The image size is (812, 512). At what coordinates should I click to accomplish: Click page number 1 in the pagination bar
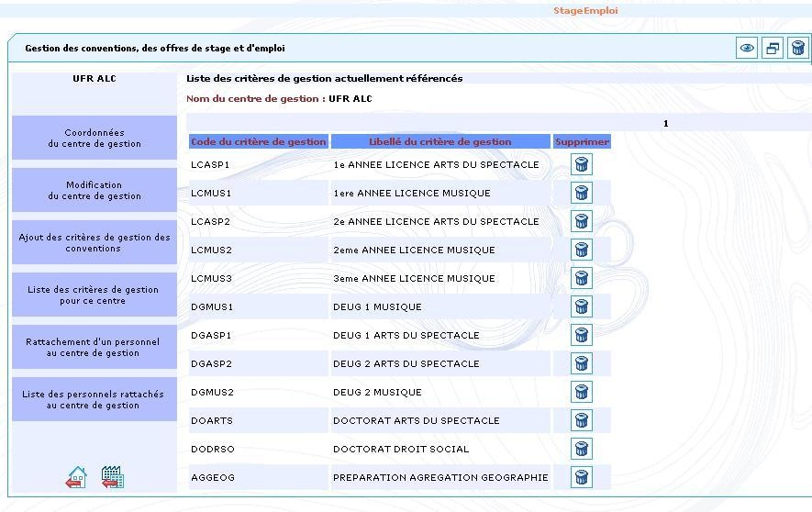pyautogui.click(x=665, y=123)
